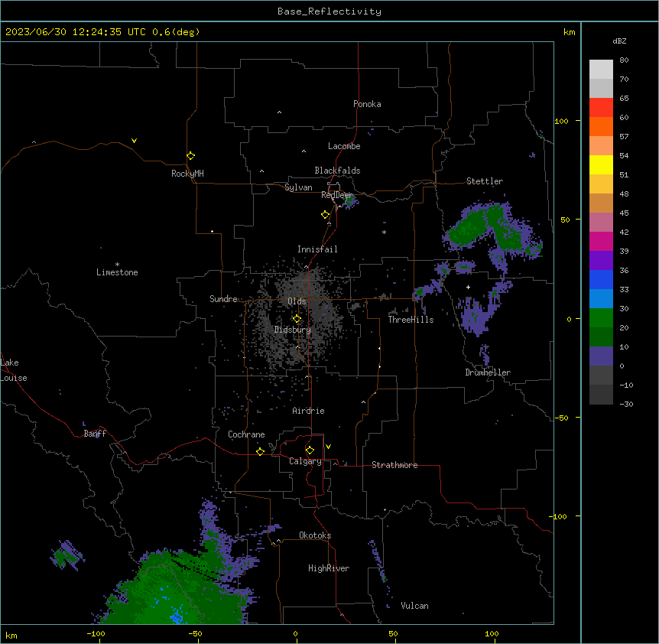The width and height of the screenshot is (659, 644).
Task: Click the 2023/06/30 12:24:35 UTC timestamp
Action: click(76, 32)
